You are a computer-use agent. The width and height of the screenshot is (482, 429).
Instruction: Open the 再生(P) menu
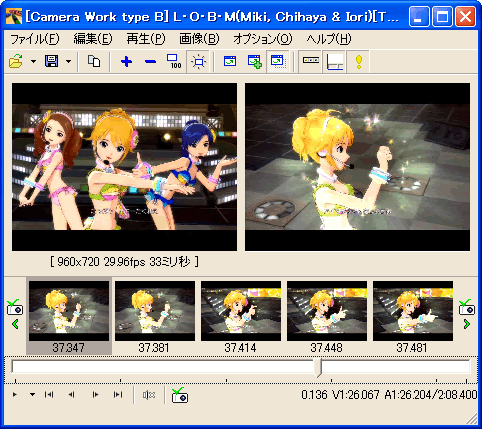[146, 39]
